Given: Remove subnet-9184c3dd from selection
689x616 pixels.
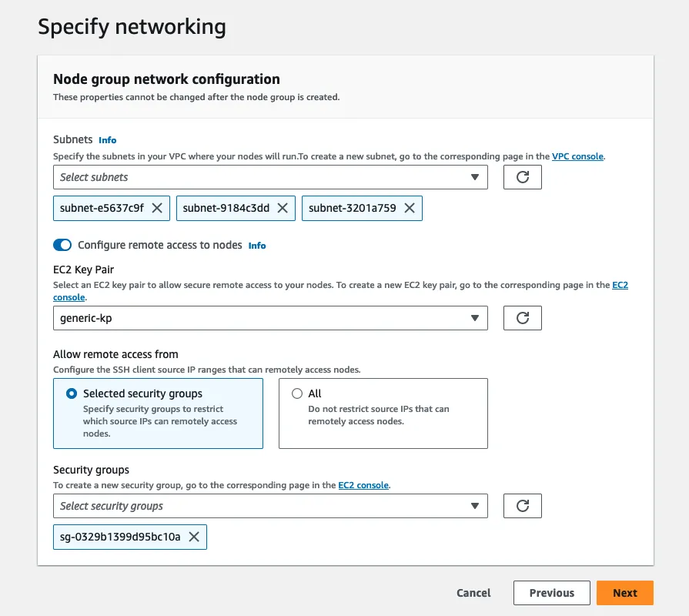Looking at the screenshot, I should pyautogui.click(x=283, y=208).
